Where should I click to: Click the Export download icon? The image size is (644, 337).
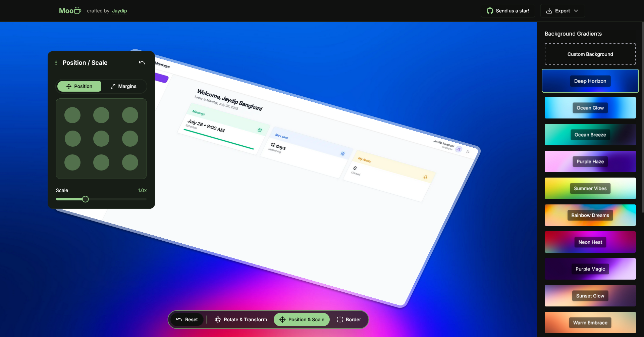click(549, 11)
